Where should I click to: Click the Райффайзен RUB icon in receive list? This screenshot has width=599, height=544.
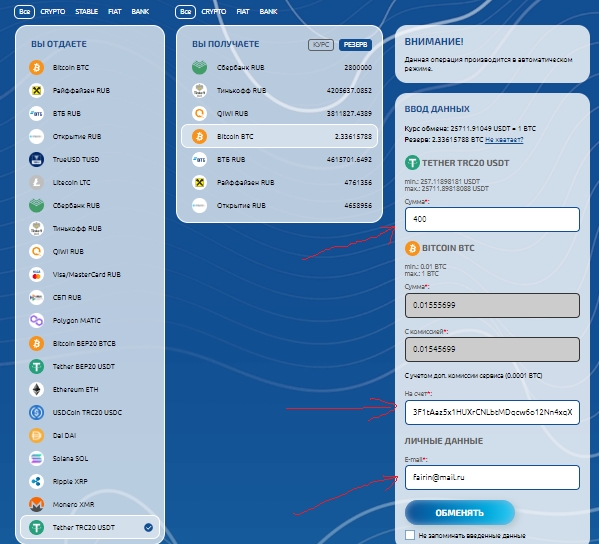(199, 182)
